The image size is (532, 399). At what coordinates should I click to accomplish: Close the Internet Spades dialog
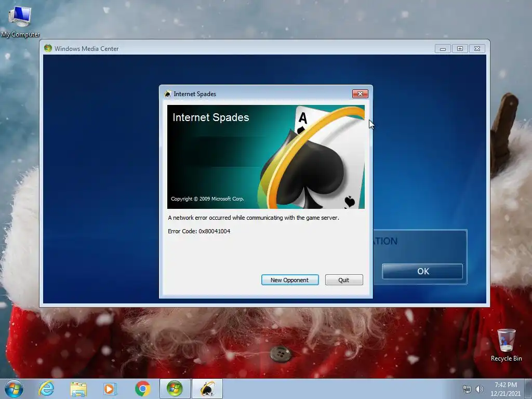360,94
